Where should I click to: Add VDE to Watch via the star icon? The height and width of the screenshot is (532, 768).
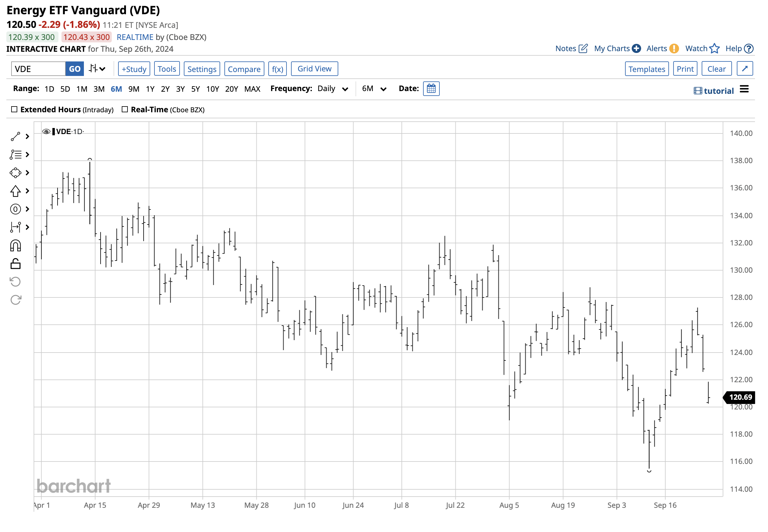click(x=715, y=48)
